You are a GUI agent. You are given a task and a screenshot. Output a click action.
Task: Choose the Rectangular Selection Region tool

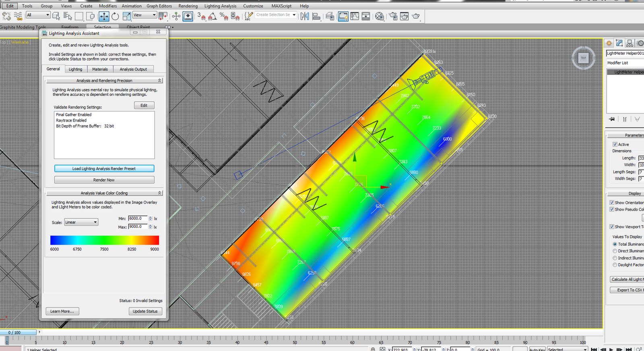click(x=79, y=16)
